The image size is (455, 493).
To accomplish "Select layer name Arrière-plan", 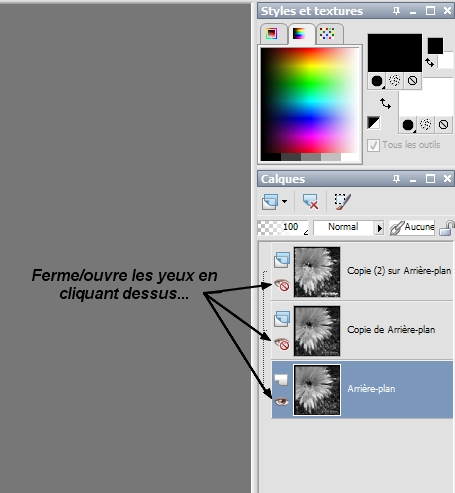I will coord(371,389).
